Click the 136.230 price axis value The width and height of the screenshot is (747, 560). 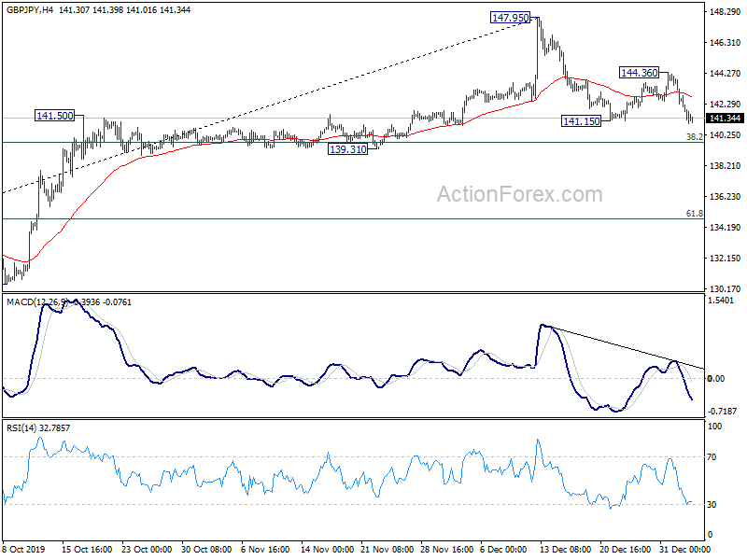tap(725, 197)
